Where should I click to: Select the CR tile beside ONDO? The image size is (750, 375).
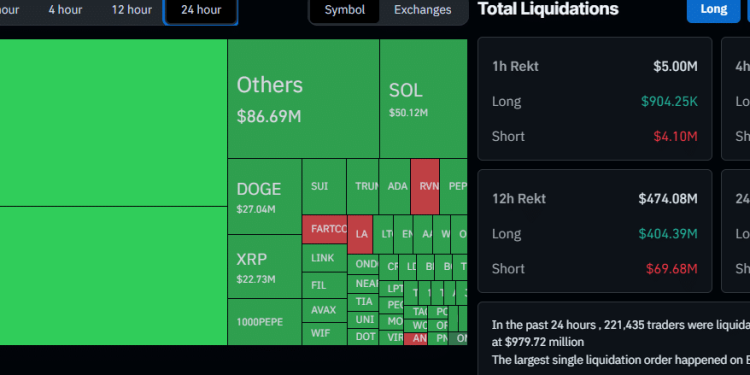click(389, 267)
